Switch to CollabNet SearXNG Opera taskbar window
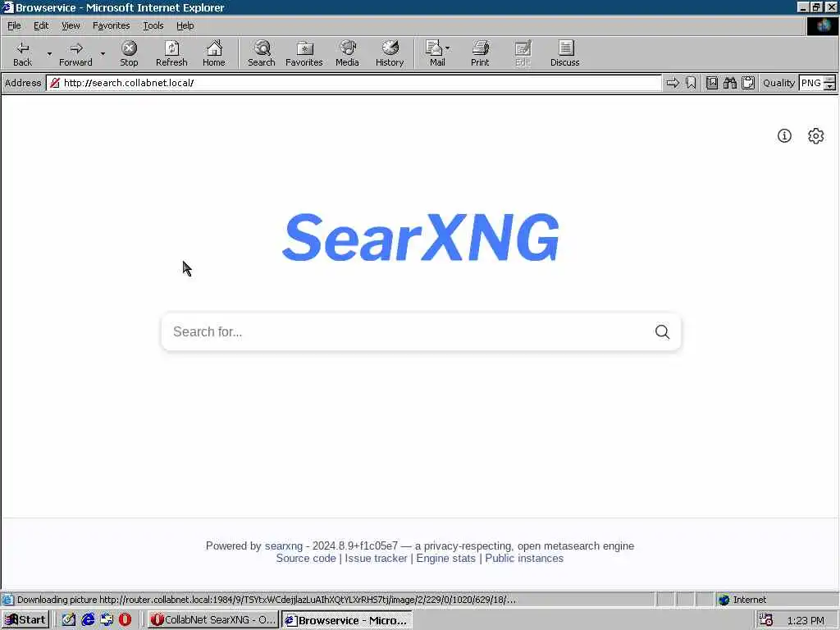The image size is (840, 630). coord(212,620)
